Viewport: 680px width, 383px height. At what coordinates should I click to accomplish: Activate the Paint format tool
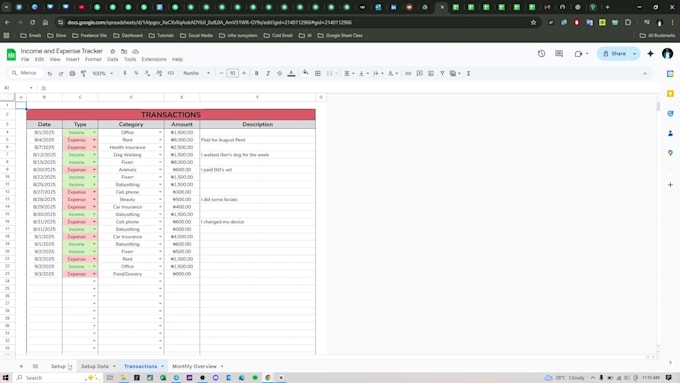[x=83, y=73]
